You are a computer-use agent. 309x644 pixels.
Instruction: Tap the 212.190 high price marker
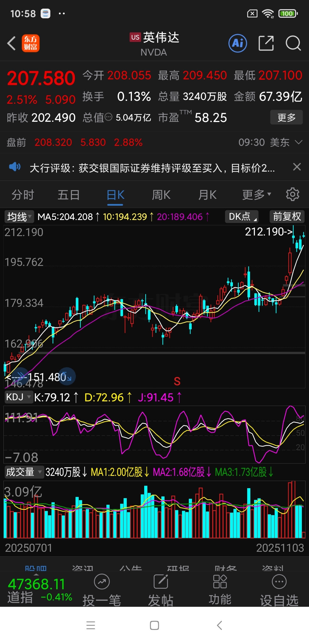point(269,231)
